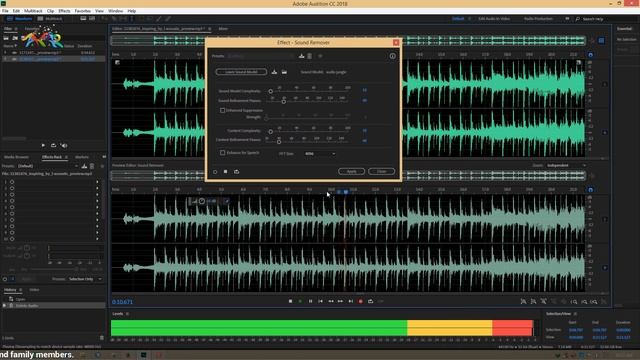Switch to Waveform view
This screenshot has height=360, width=640.
(x=20, y=19)
